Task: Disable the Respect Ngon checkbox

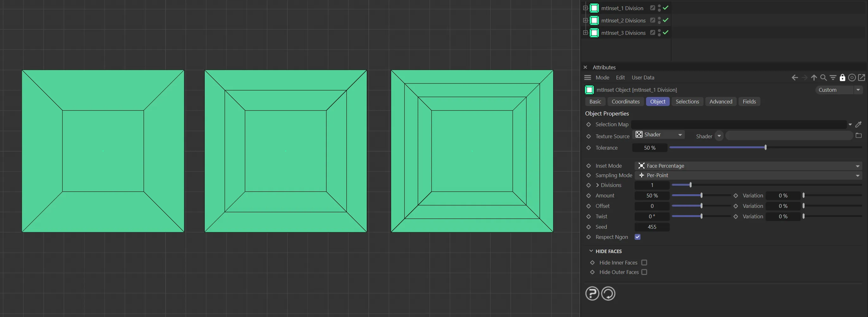Action: point(637,237)
